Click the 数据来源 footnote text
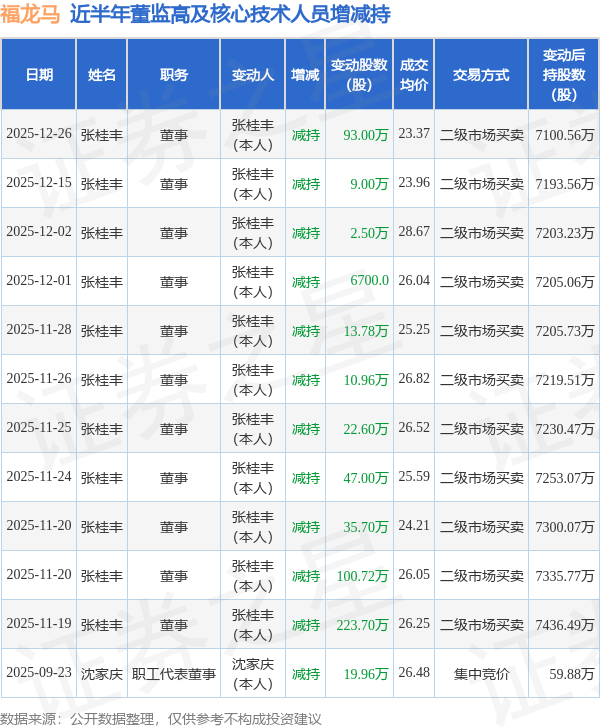Image resolution: width=600 pixels, height=728 pixels. (161, 719)
